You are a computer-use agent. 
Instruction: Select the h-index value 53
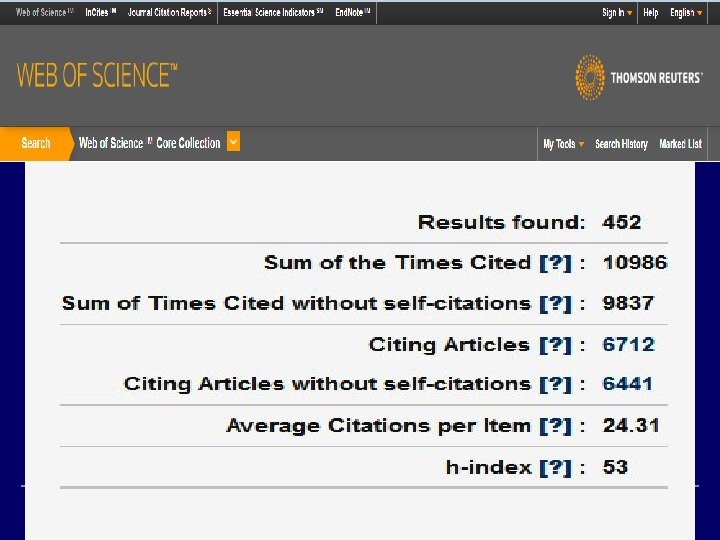tap(615, 467)
